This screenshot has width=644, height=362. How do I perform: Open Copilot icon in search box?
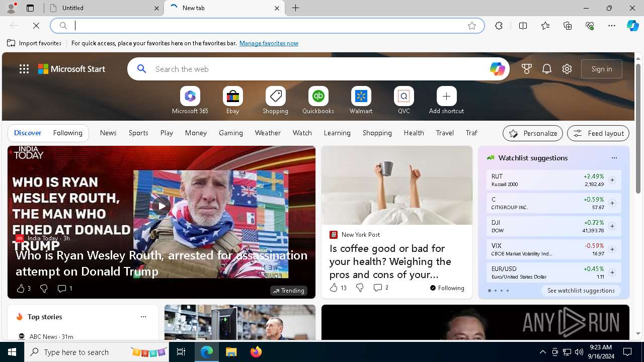pos(497,69)
